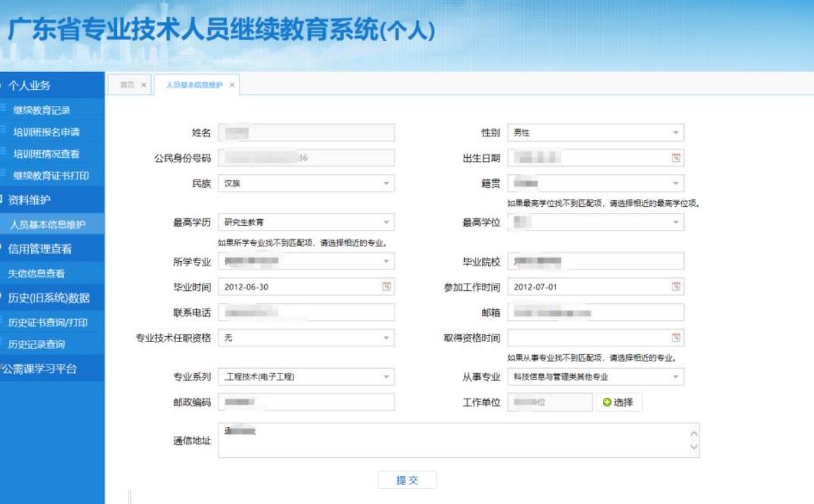Expand the 最高学历 dropdown
Screen dimensions: 814x504
tap(386, 222)
